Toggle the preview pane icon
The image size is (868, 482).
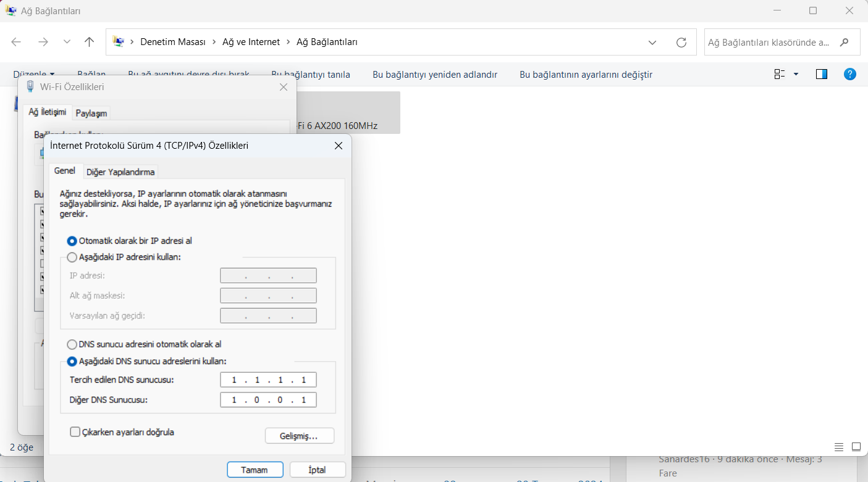pos(822,74)
